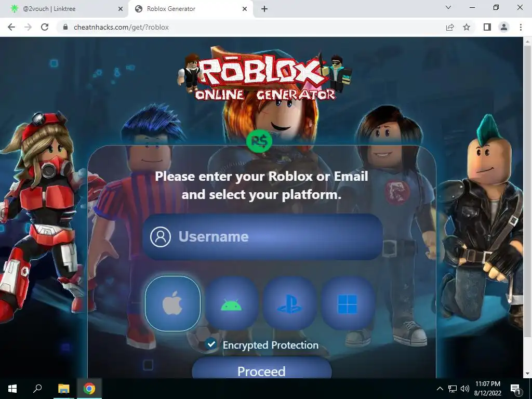Open the tab search chevron dropdown
The image size is (532, 399).
click(448, 7)
